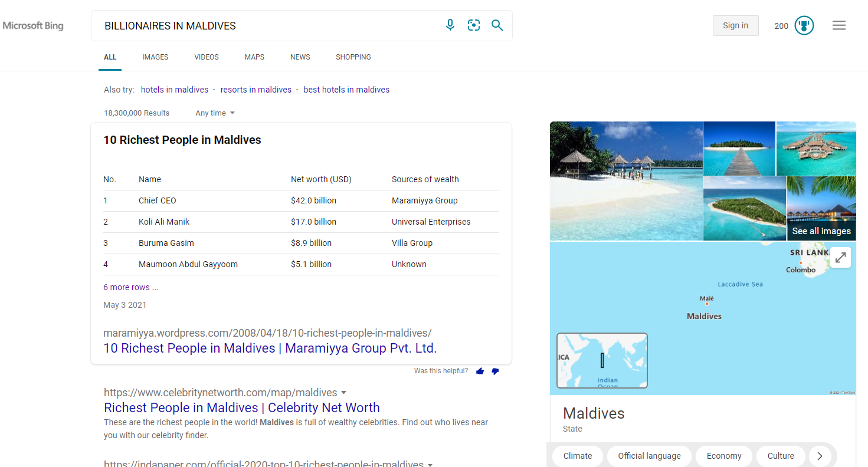
Task: Click the Sign in button
Action: click(736, 25)
